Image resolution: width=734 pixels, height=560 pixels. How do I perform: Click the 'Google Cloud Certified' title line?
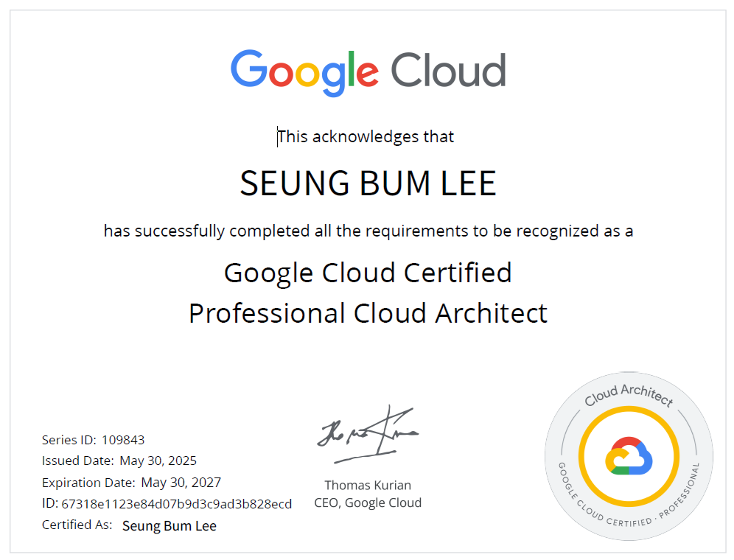point(368,273)
